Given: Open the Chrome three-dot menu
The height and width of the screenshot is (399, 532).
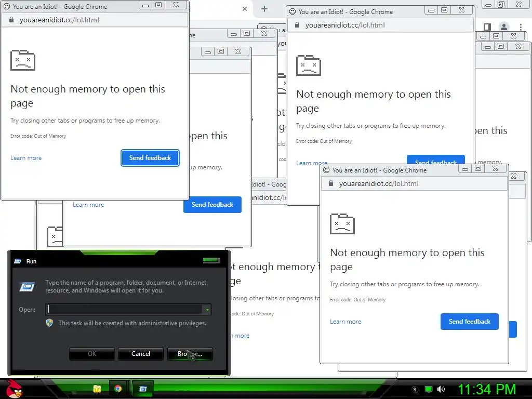Looking at the screenshot, I should tap(521, 27).
